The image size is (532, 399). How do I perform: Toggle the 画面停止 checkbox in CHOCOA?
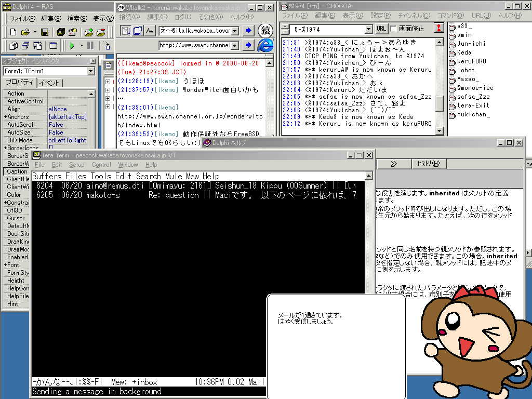pyautogui.click(x=392, y=28)
